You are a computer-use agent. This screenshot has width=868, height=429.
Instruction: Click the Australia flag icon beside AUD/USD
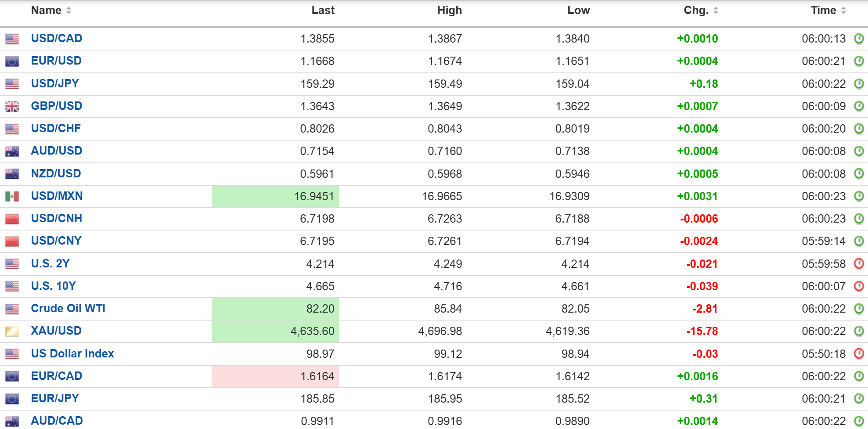pos(12,151)
